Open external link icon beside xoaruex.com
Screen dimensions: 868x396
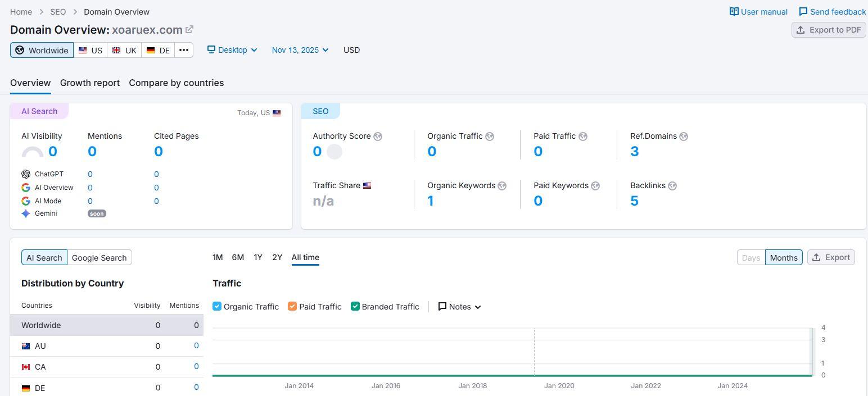[189, 29]
